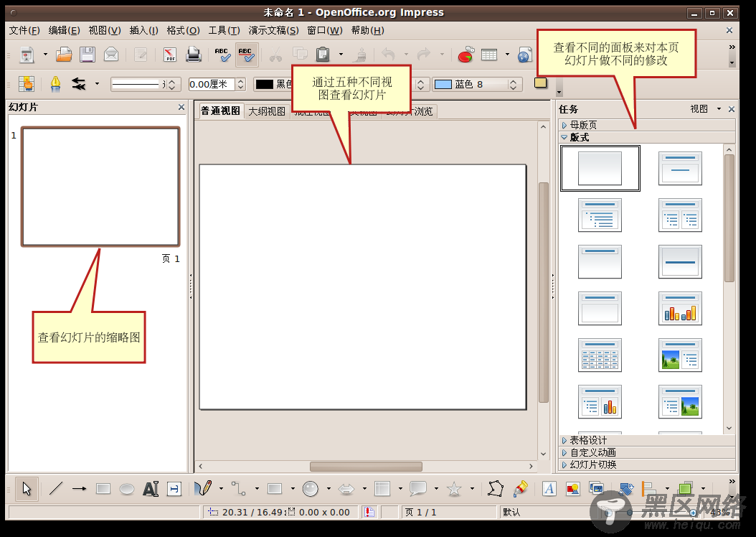The height and width of the screenshot is (537, 756).
Task: Select the arrow Select tool
Action: 27,489
